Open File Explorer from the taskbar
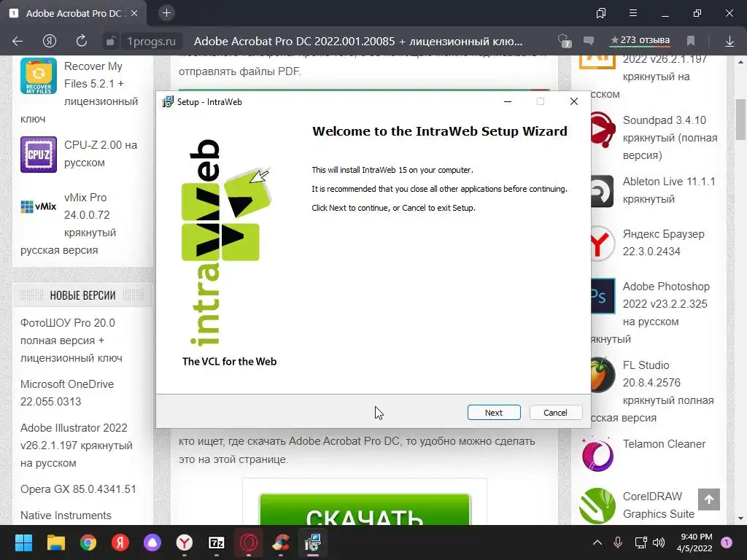This screenshot has height=560, width=747. [x=55, y=542]
